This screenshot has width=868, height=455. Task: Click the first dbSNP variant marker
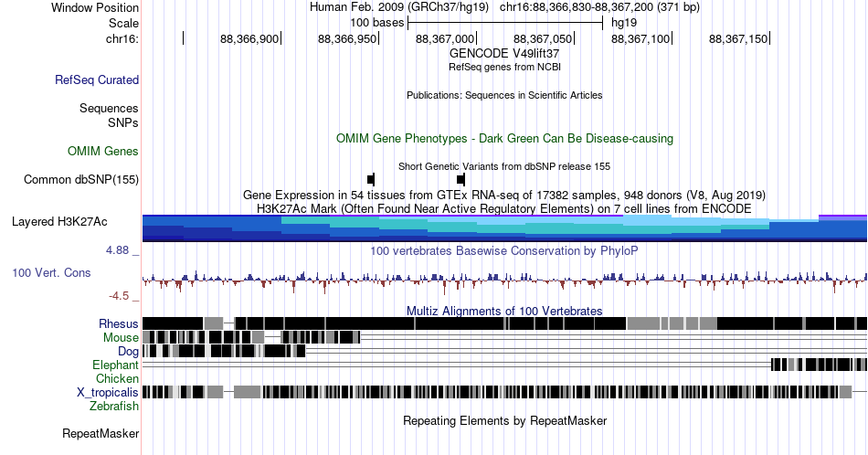point(371,179)
